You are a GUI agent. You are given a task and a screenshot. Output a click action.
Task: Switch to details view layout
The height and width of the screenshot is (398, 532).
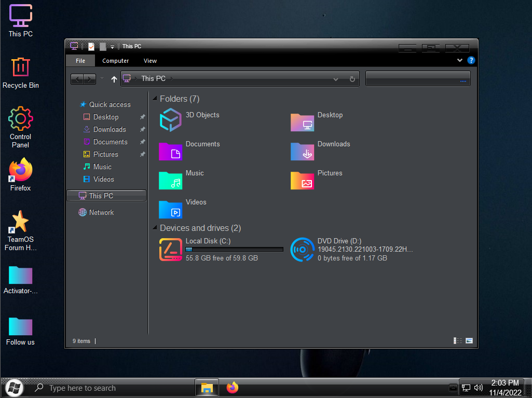pyautogui.click(x=458, y=341)
